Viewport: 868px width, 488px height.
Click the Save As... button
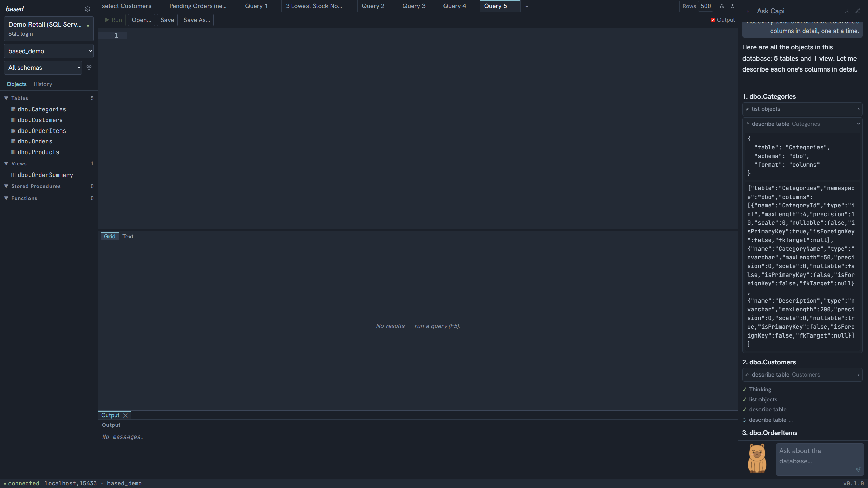(x=197, y=20)
